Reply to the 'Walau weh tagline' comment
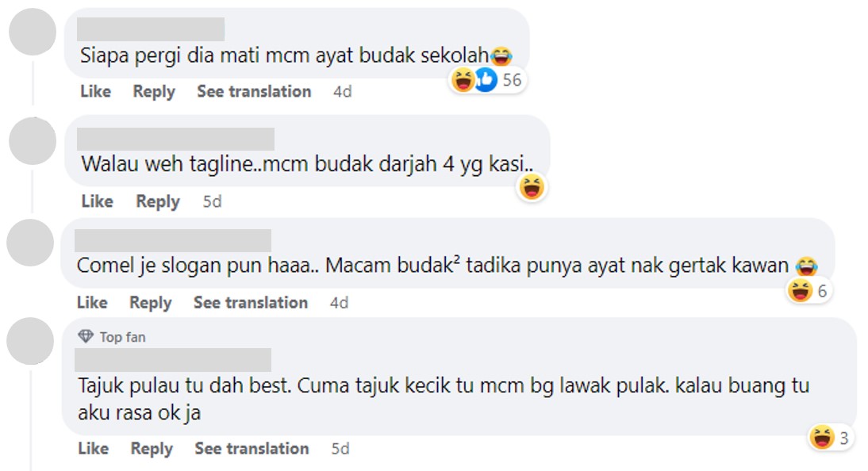 158,201
